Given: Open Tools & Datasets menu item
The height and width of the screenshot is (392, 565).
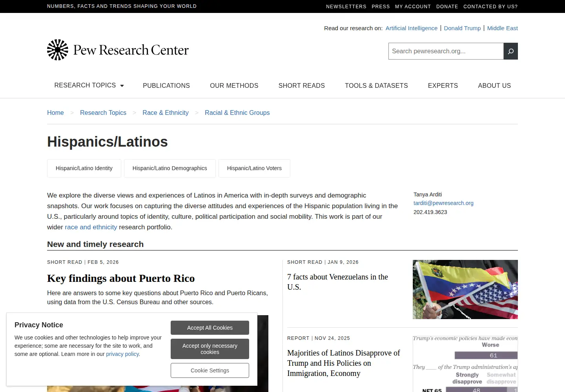Looking at the screenshot, I should pyautogui.click(x=376, y=85).
